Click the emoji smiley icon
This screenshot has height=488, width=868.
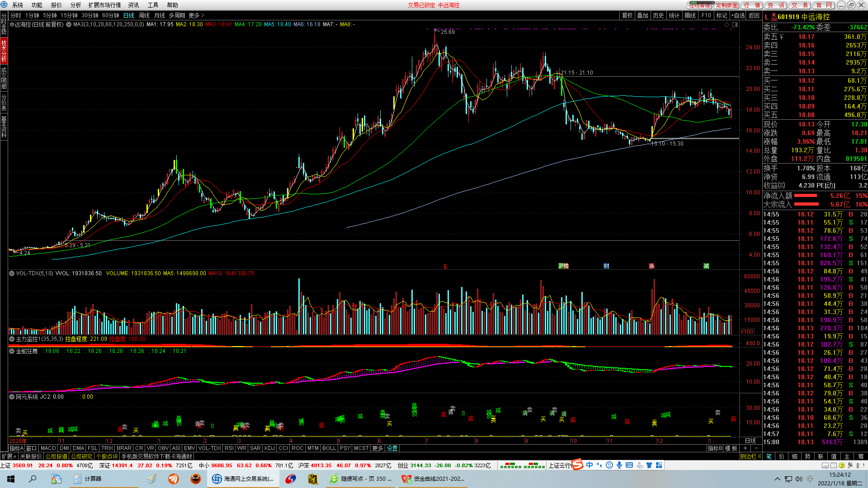(609, 465)
